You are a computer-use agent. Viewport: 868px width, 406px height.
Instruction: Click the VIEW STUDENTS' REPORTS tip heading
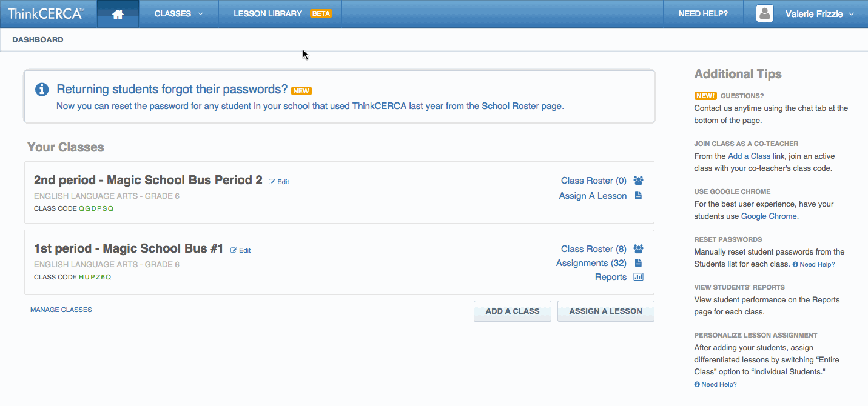coord(739,287)
